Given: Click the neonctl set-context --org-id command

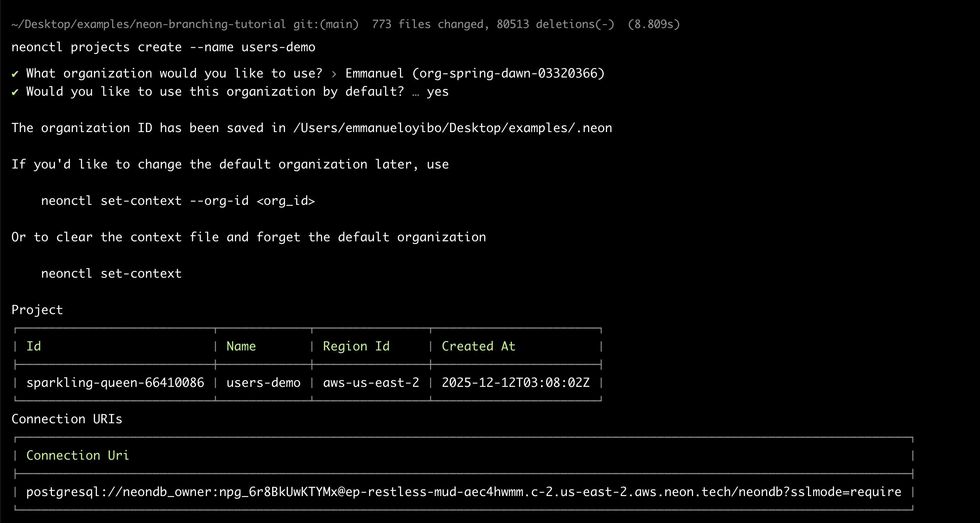Looking at the screenshot, I should (x=178, y=201).
